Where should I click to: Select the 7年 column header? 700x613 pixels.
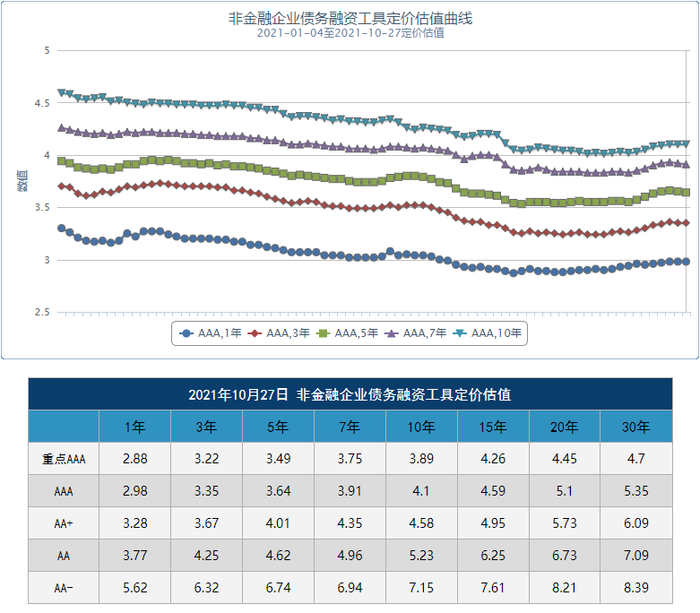click(x=350, y=427)
